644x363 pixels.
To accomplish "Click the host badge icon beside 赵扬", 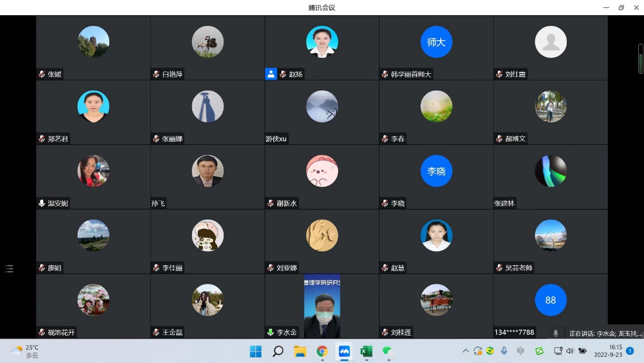I will [271, 74].
